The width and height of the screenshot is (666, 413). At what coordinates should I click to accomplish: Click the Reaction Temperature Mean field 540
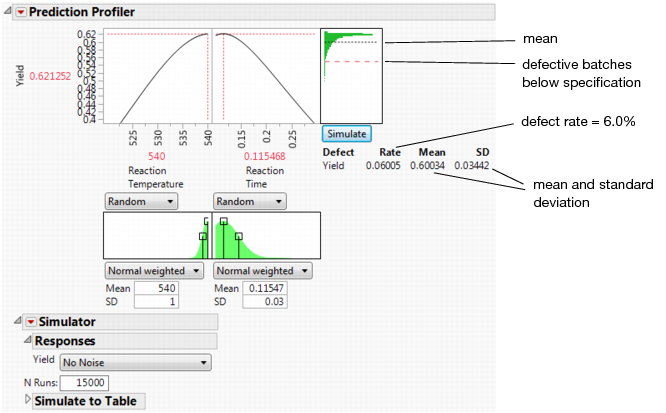point(156,288)
